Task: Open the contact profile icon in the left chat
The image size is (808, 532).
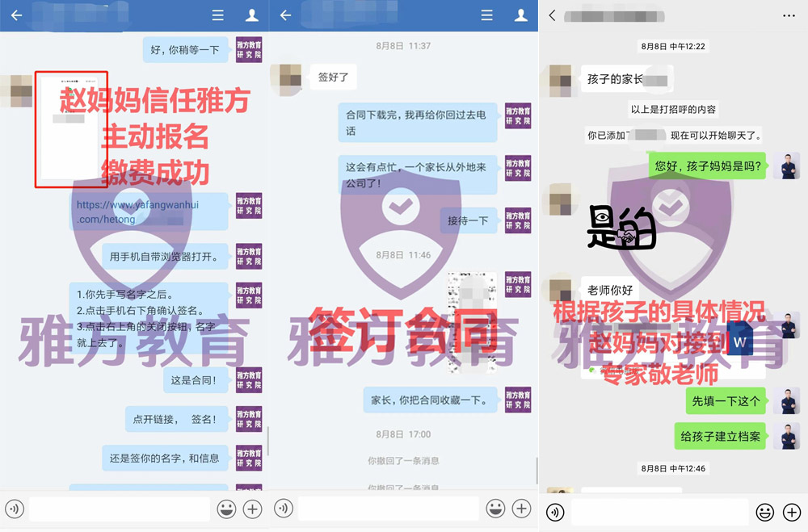Action: (x=251, y=15)
